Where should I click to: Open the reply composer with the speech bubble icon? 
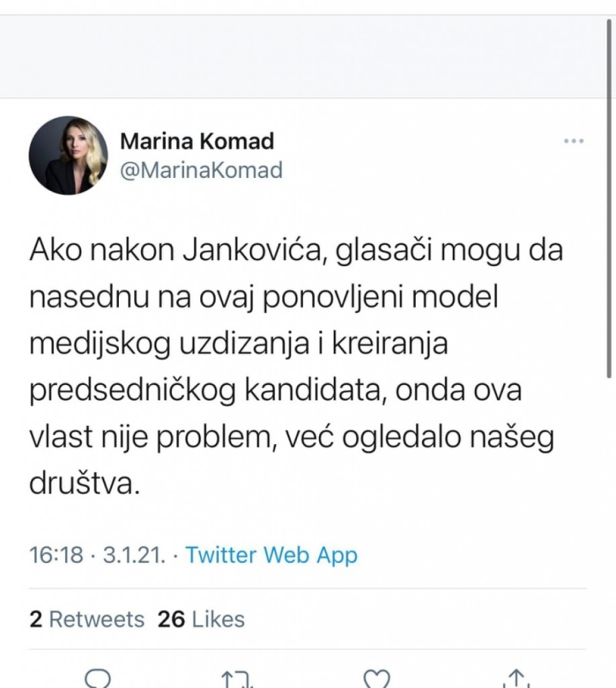[x=98, y=681]
